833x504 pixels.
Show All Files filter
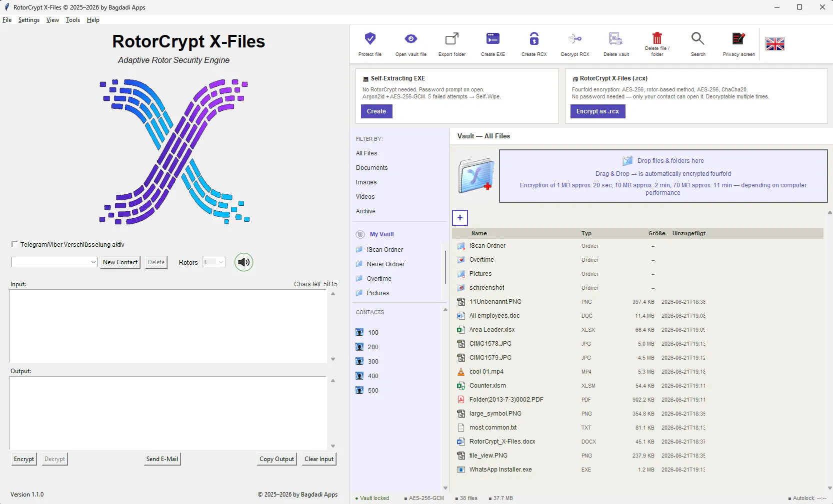click(366, 153)
